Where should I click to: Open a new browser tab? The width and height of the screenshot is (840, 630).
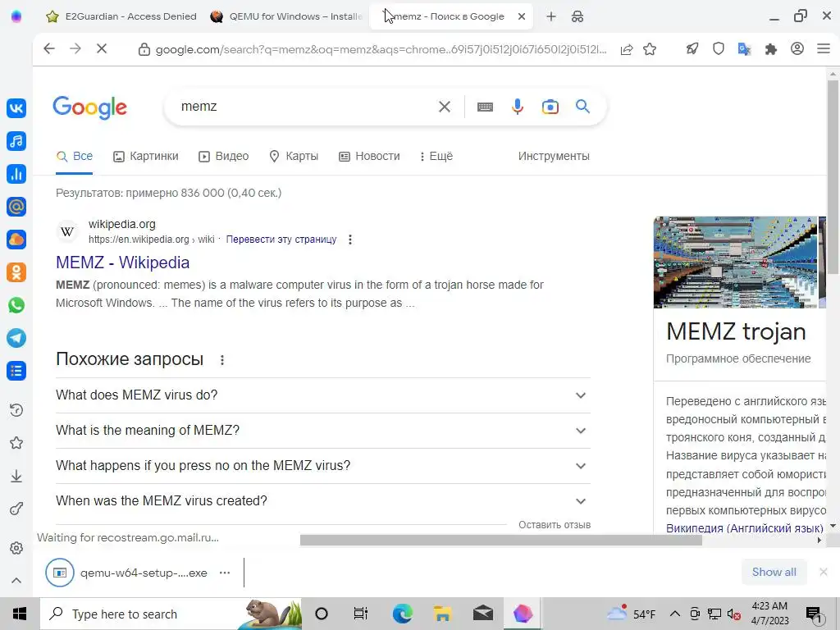coord(550,16)
